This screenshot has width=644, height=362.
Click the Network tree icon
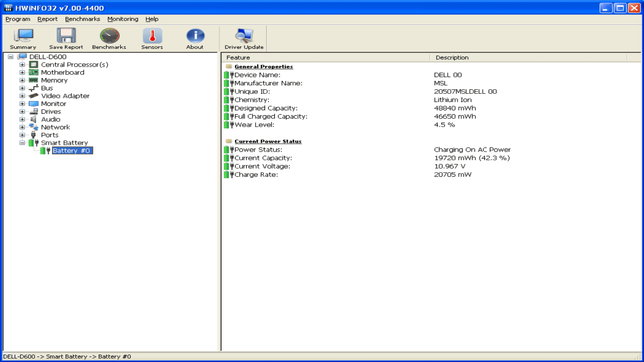34,127
